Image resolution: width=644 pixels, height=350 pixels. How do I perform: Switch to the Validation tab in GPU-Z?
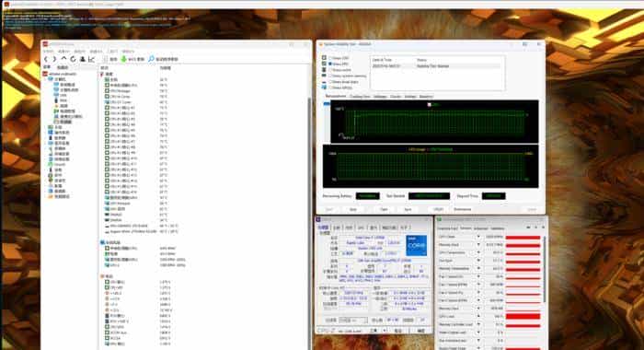(498, 228)
